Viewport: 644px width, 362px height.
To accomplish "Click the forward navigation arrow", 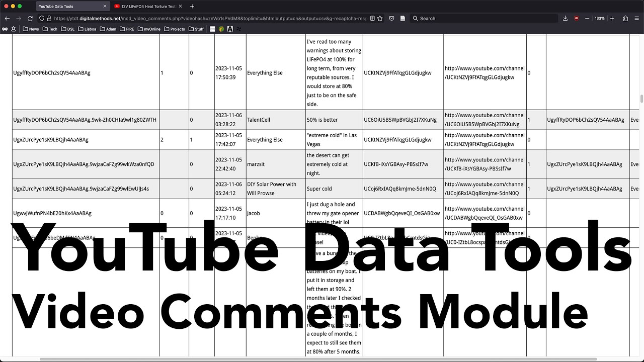I will [19, 18].
